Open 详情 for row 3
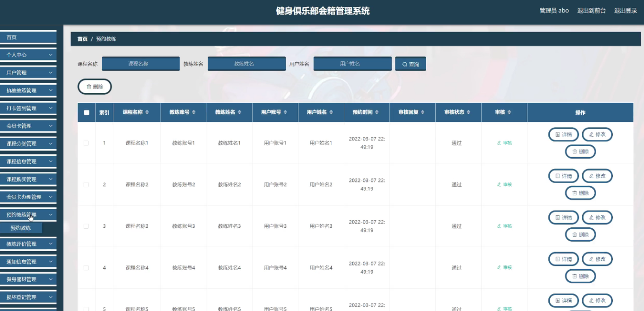The width and height of the screenshot is (644, 311). pos(564,218)
